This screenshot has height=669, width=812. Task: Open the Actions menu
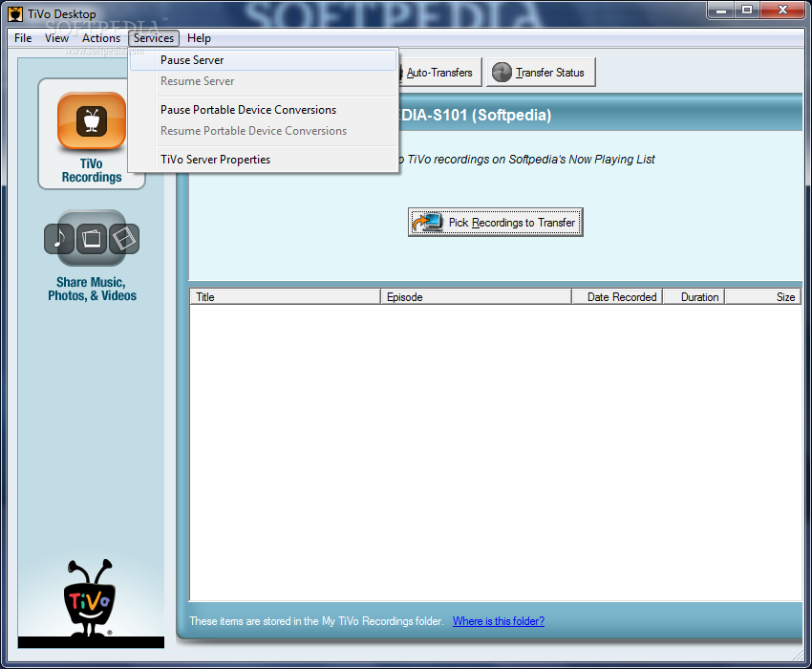101,38
